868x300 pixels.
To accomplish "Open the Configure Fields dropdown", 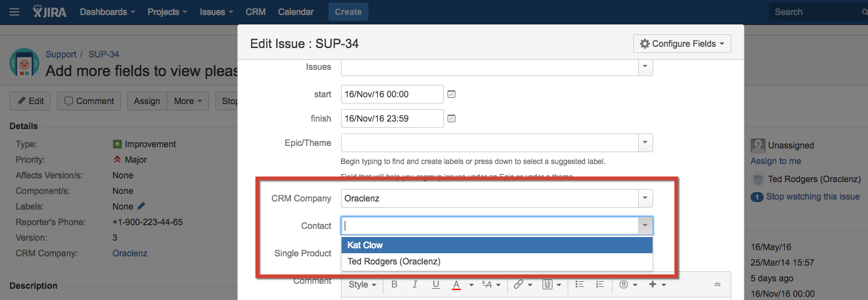I will [x=682, y=44].
